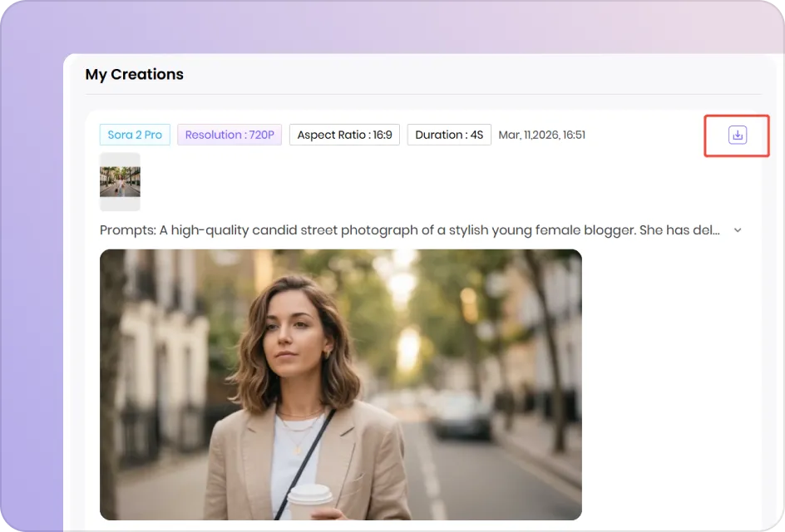Viewport: 785px width, 532px height.
Task: Click the Aspect Ratio : 16:9 tag
Action: pos(344,135)
